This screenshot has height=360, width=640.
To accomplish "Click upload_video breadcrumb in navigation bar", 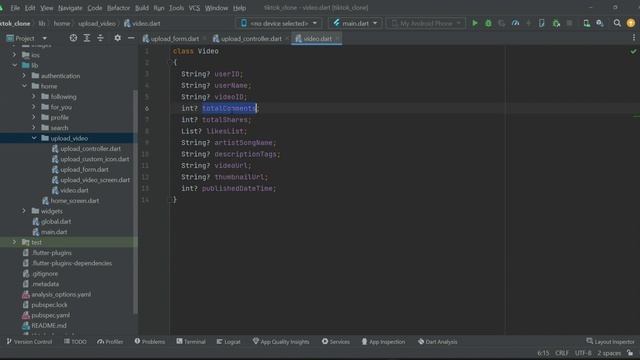I will click(97, 24).
